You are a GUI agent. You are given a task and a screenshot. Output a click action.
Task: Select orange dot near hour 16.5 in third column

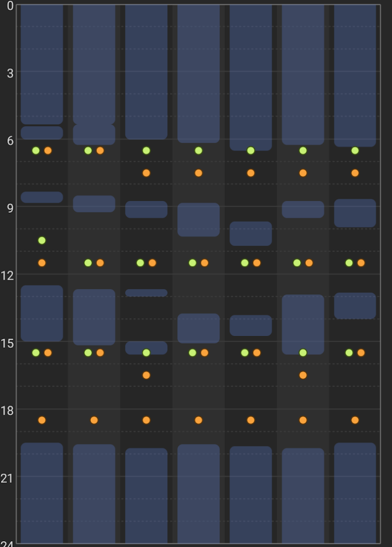[146, 375]
